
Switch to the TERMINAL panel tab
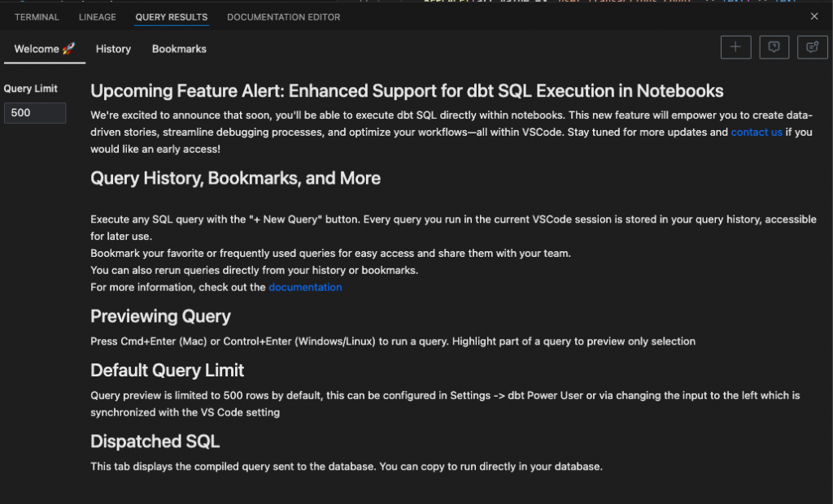tap(37, 17)
